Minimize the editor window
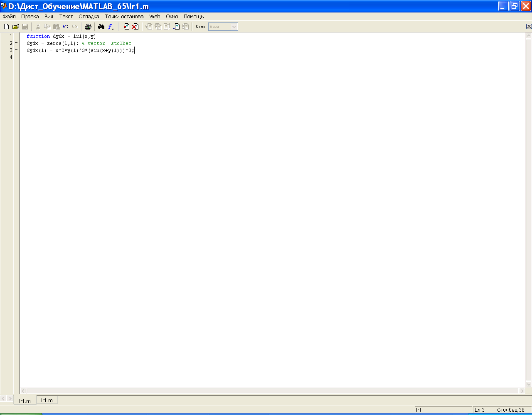Image resolution: width=532 pixels, height=415 pixels. pos(503,6)
